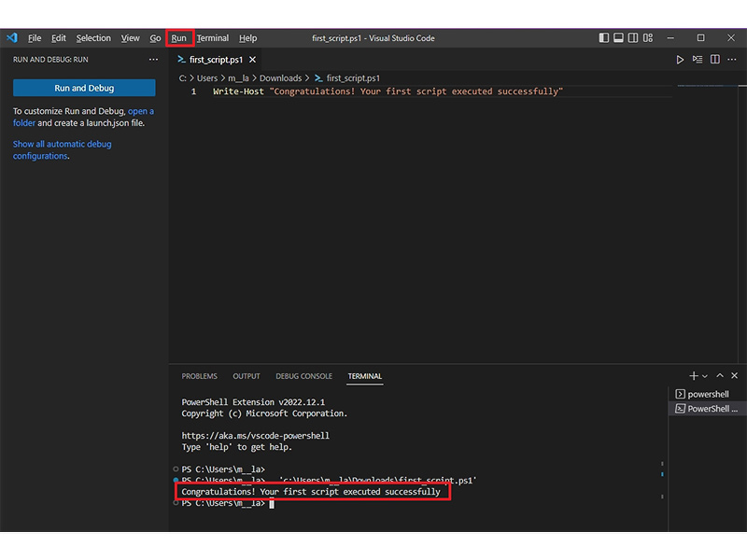Run the PowerShell script with play icon
Image resolution: width=747 pixels, height=560 pixels.
click(x=680, y=60)
